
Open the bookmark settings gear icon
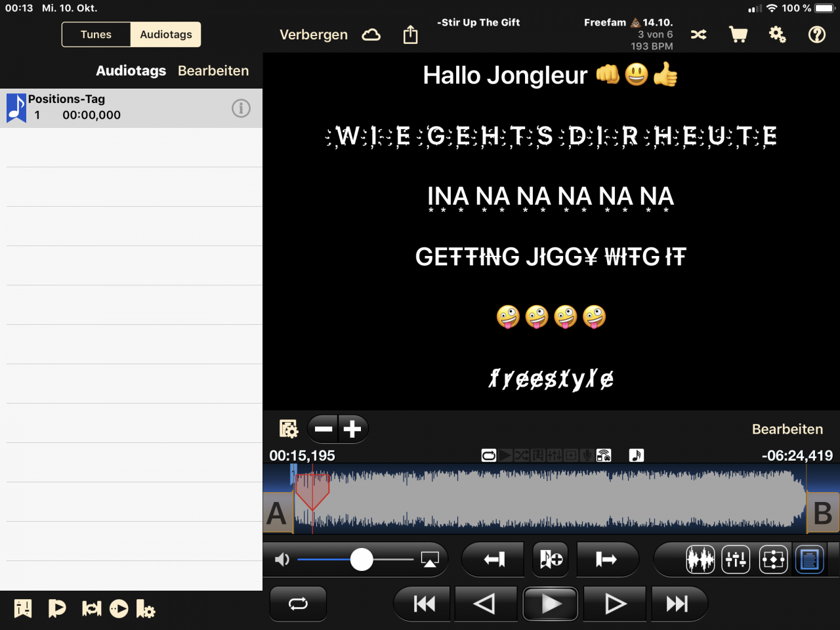click(x=145, y=609)
